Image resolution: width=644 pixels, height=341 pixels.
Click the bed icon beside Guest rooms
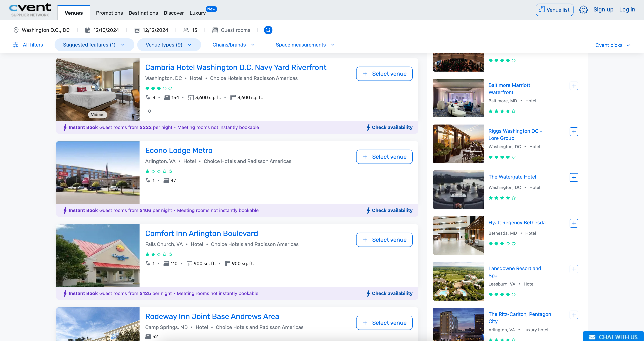point(215,30)
